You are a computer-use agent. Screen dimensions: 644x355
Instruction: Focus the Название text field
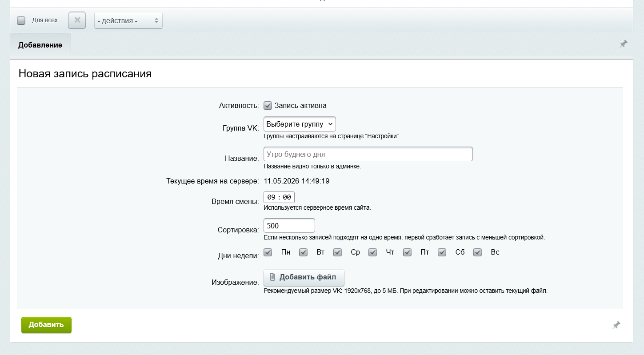coord(368,154)
